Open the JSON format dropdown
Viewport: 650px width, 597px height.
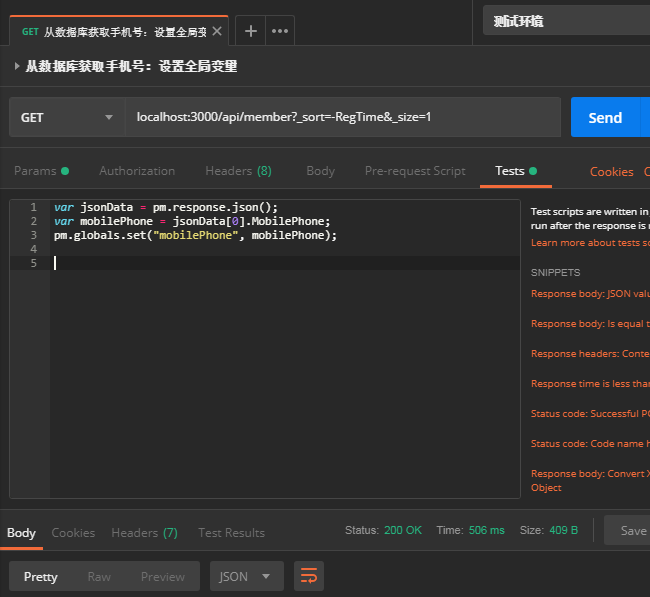[245, 576]
